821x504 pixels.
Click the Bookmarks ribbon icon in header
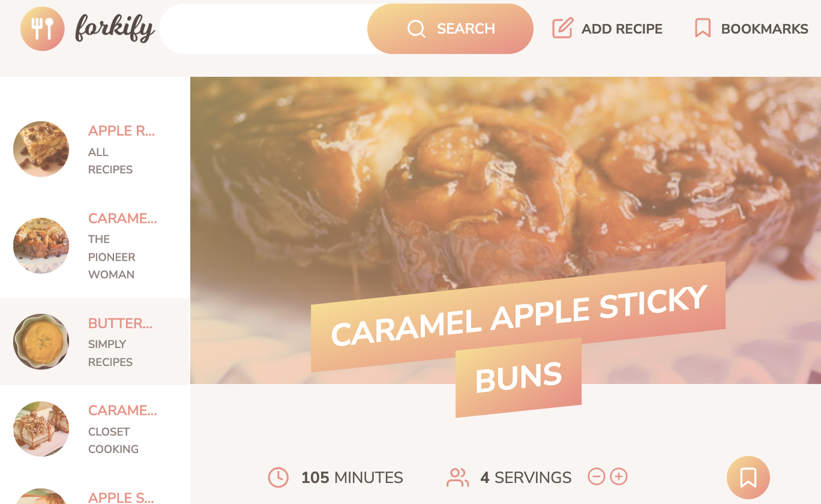pyautogui.click(x=703, y=28)
